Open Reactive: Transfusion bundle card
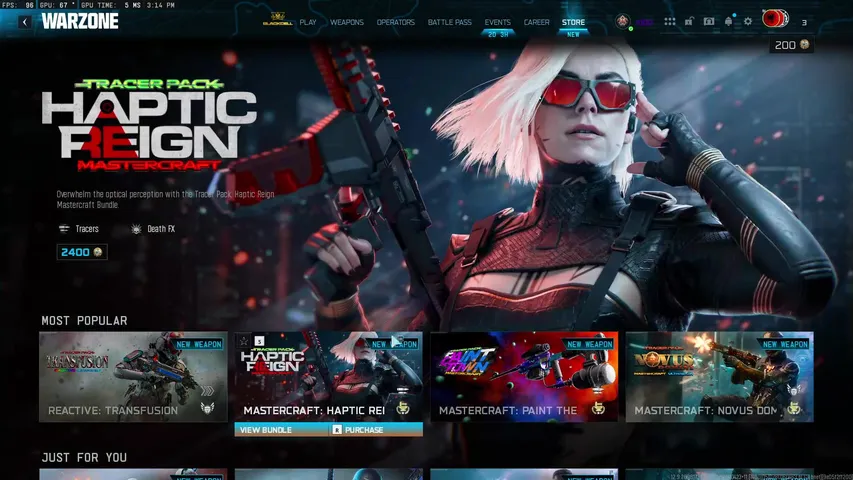 133,377
